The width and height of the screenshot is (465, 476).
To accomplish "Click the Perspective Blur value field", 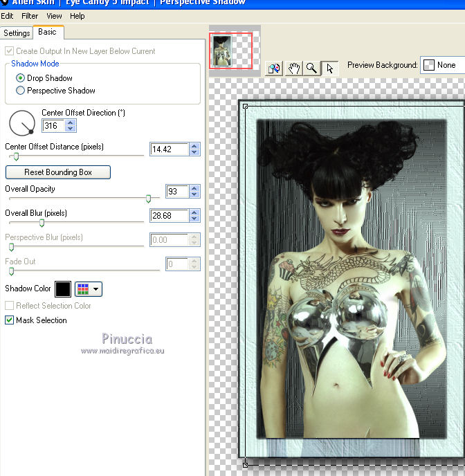I will [x=170, y=240].
